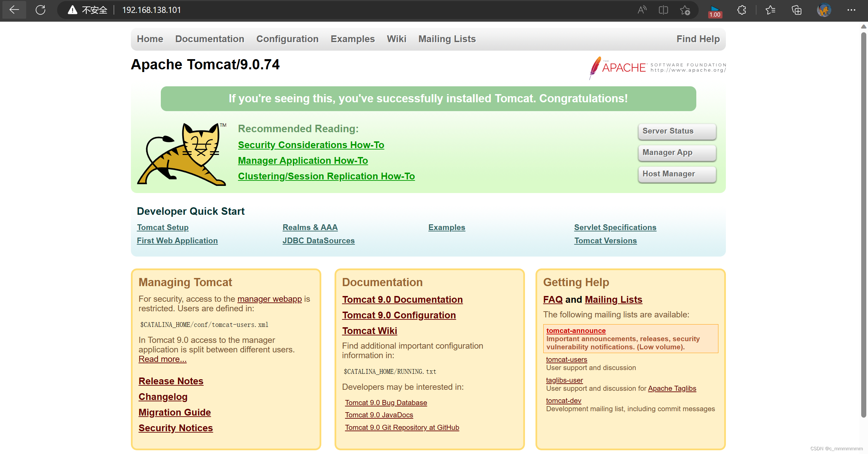Screen dimensions: 868x454
Task: Toggle split screen view icon
Action: [663, 10]
